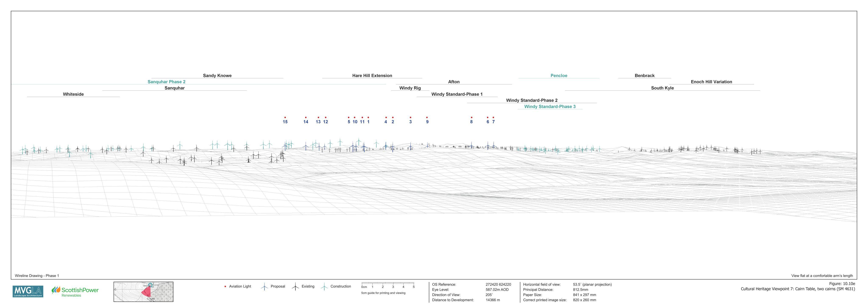Select the Hare Hill Extension label
868x307 pixels.
click(x=372, y=76)
